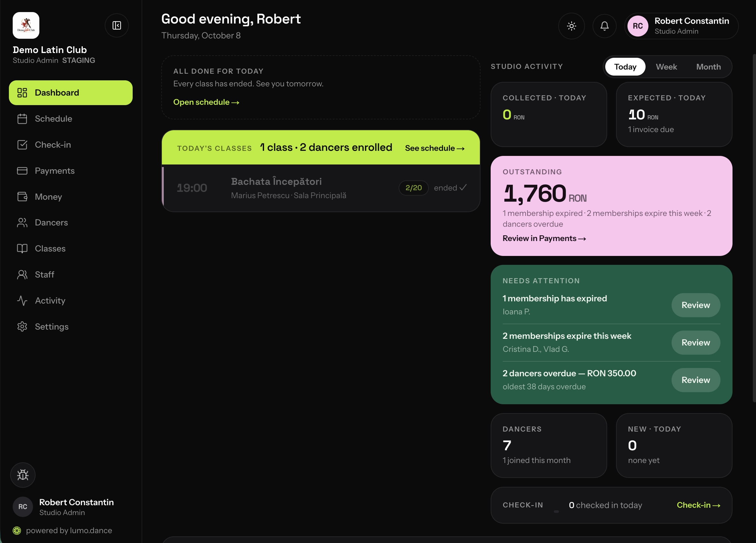Click 'oldest 38 days overdue' text

click(544, 386)
